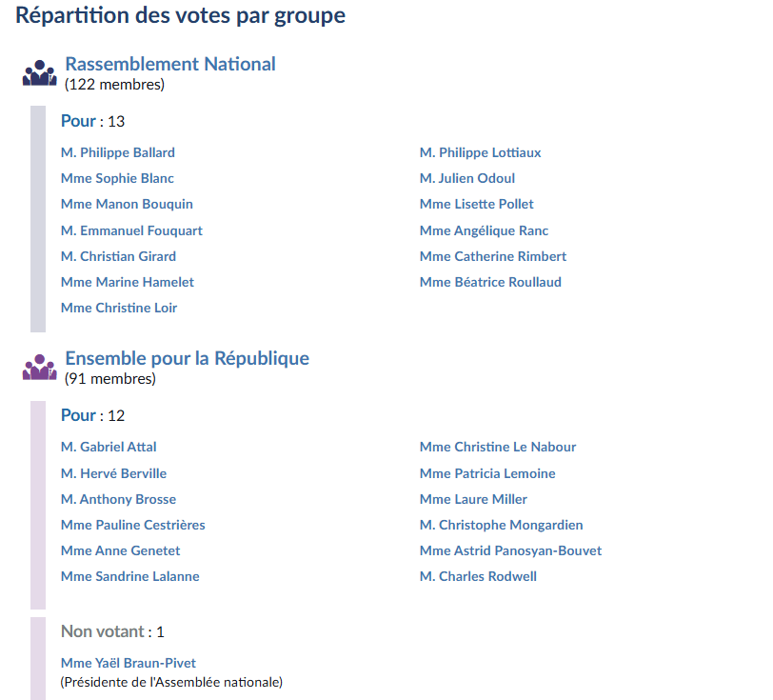Open M. Philippe Ballard's profile
The width and height of the screenshot is (773, 700).
tap(117, 152)
